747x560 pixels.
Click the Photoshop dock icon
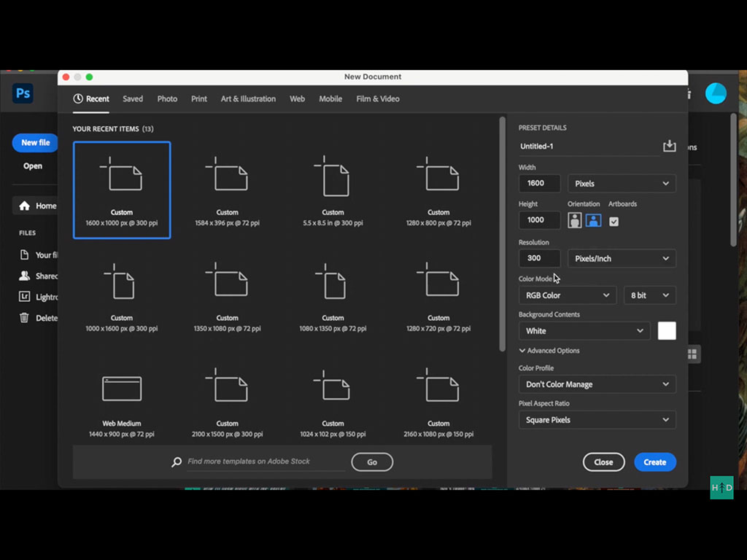23,93
